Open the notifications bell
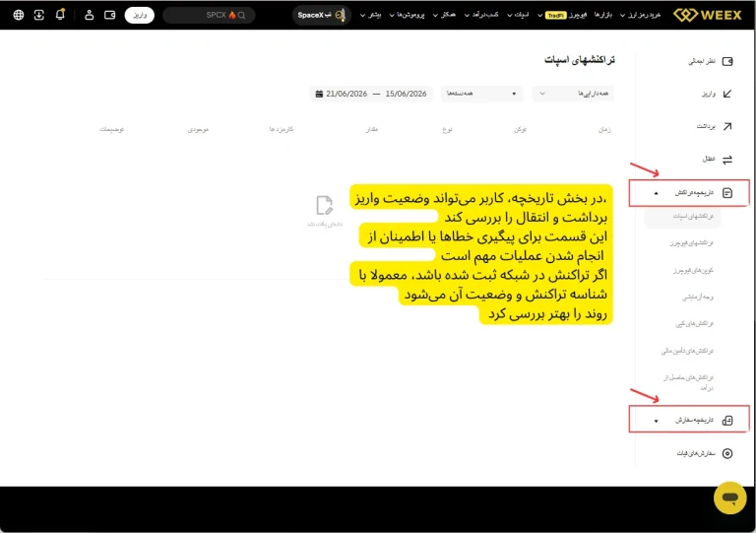Screen dimensions: 756x533 [x=60, y=15]
